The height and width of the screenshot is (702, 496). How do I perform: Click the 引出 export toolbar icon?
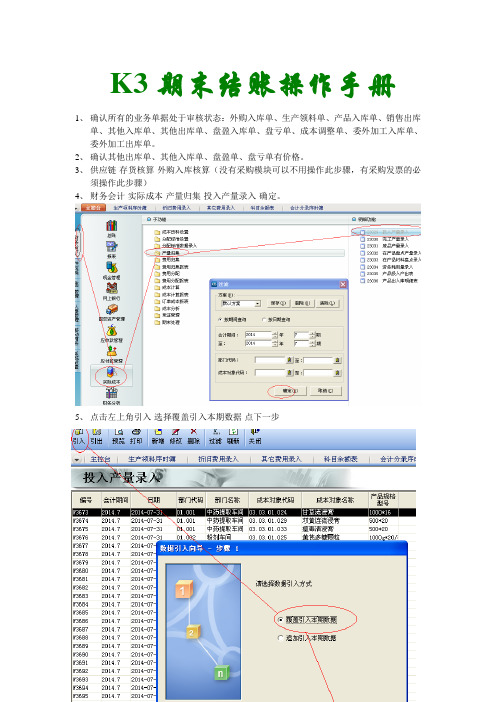click(96, 437)
